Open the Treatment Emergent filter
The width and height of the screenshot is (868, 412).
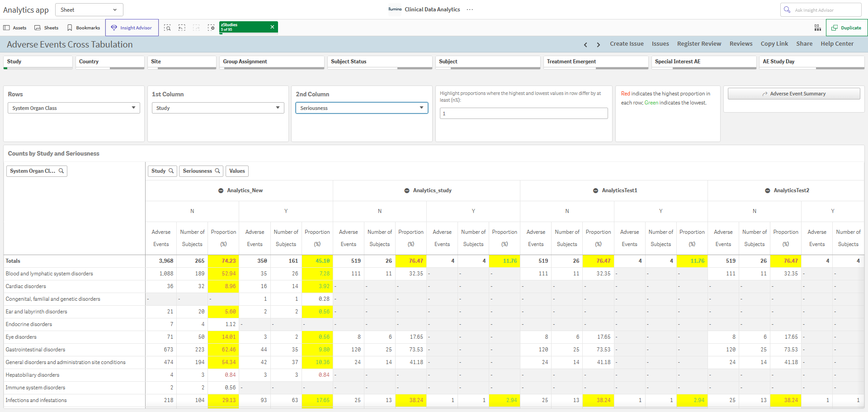click(x=596, y=62)
